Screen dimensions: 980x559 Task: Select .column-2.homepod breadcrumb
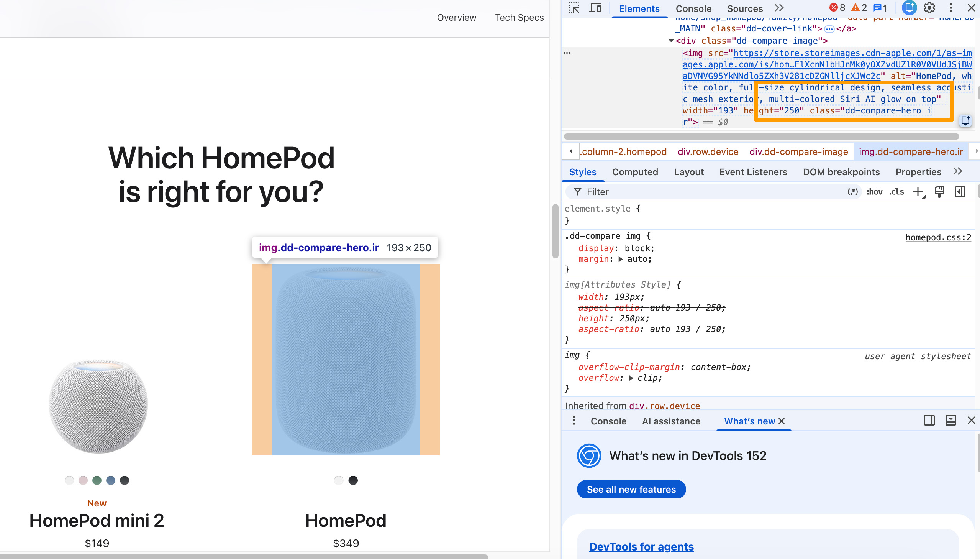624,152
